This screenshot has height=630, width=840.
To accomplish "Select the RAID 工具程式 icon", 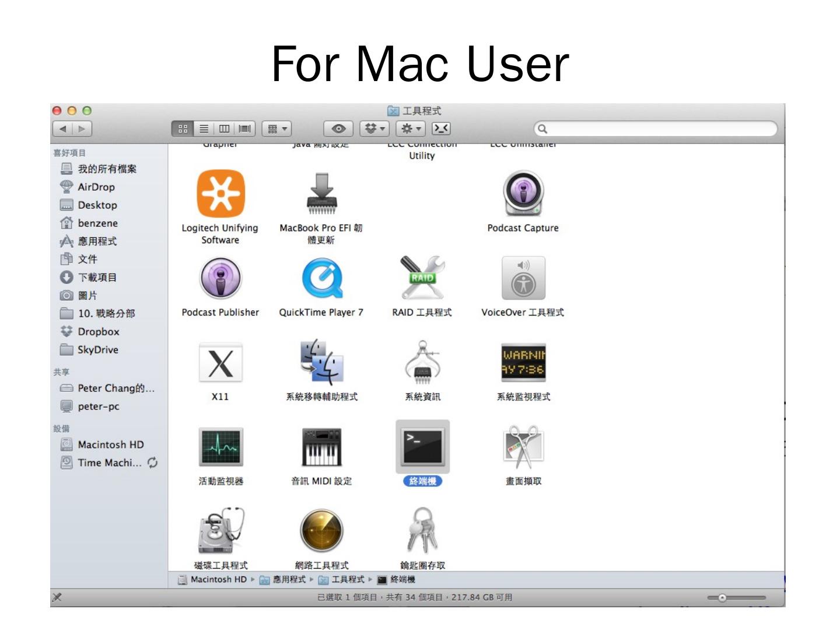I will pos(422,278).
